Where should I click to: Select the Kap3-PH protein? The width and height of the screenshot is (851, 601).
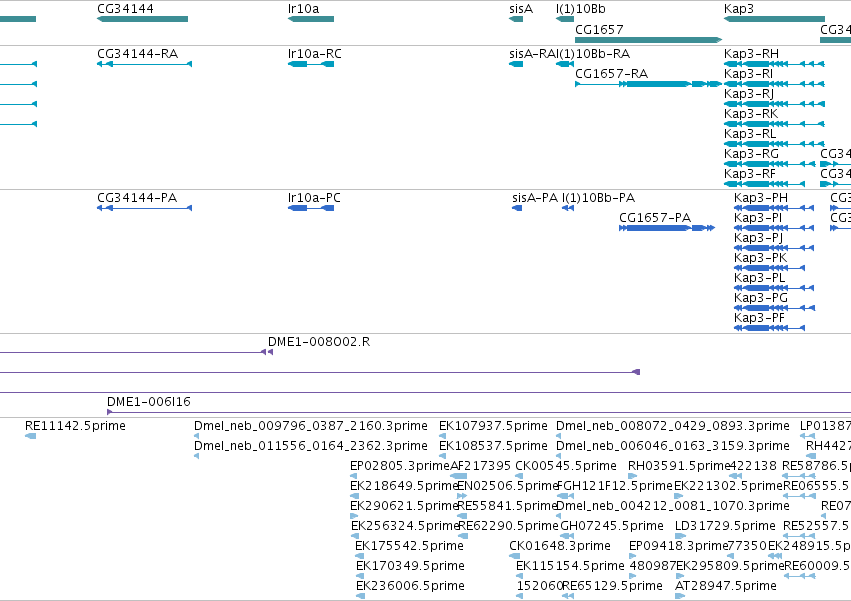click(x=774, y=208)
